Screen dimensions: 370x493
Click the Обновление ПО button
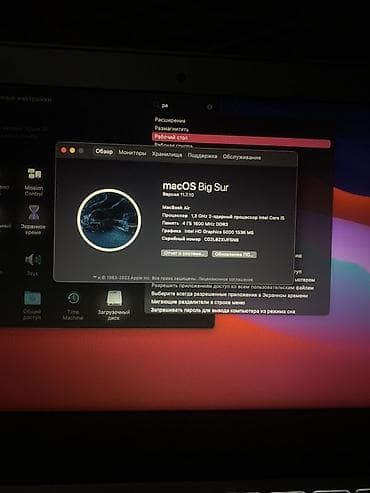234,254
